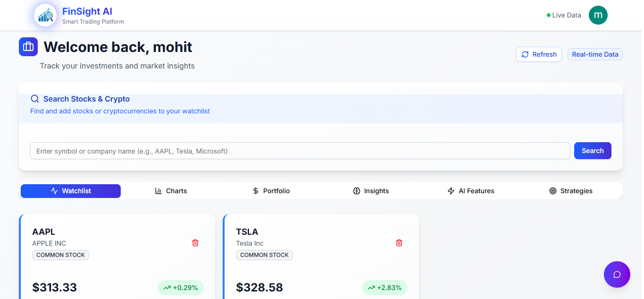Switch to the Strategies tab
Image resolution: width=644 pixels, height=299 pixels.
point(571,191)
